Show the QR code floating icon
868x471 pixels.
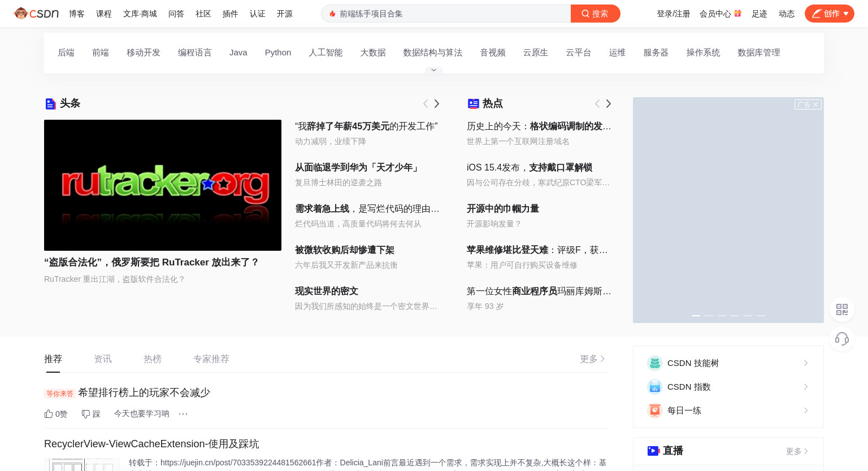pyautogui.click(x=842, y=309)
